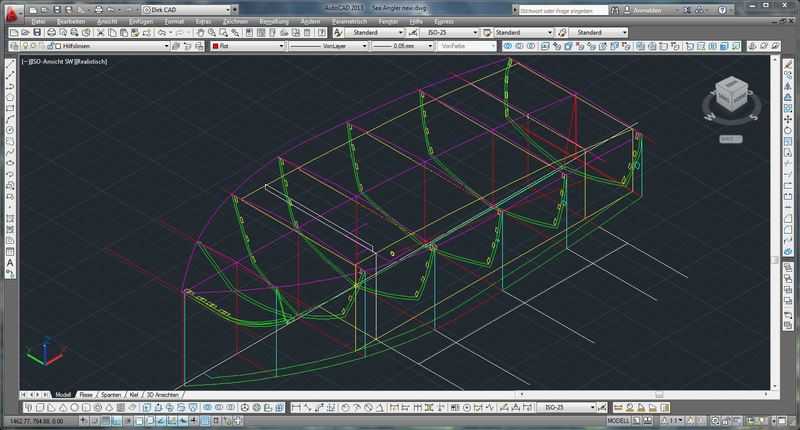Click the Erase tool in modify toolbar
Screen dimensions: 800x430
pyautogui.click(x=788, y=64)
